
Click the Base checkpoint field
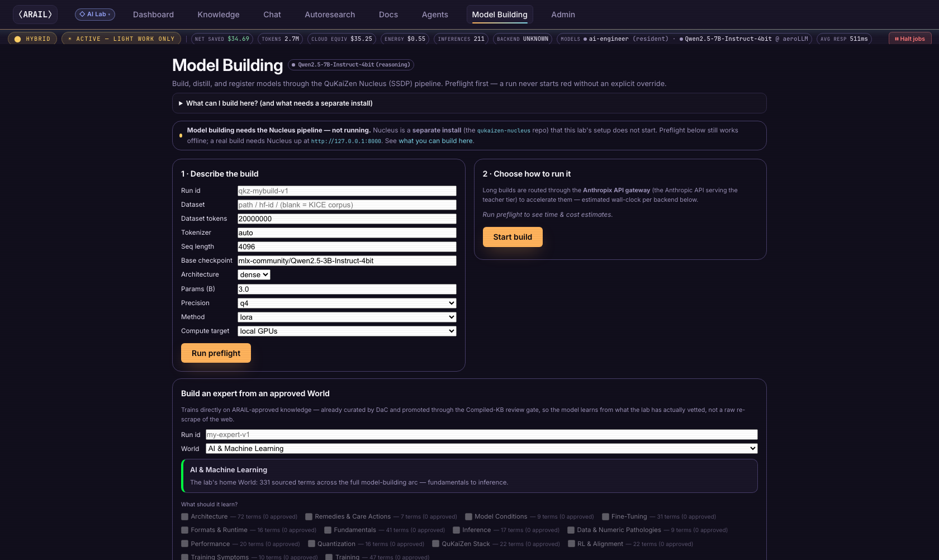347,261
